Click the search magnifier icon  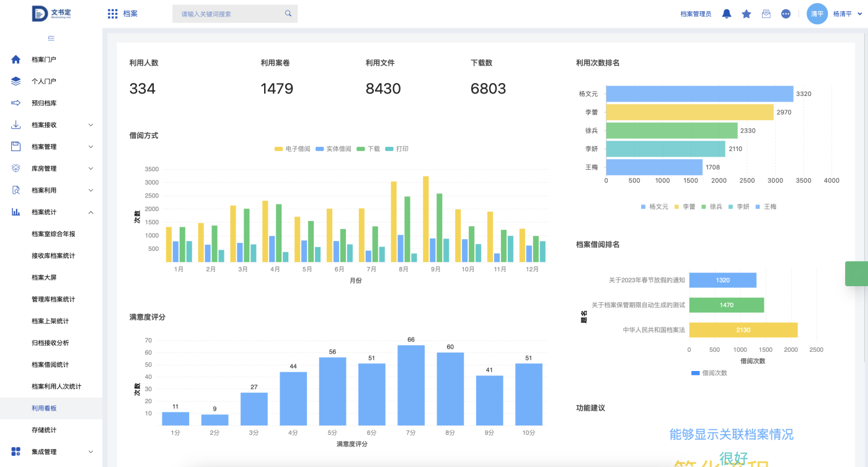pyautogui.click(x=288, y=14)
